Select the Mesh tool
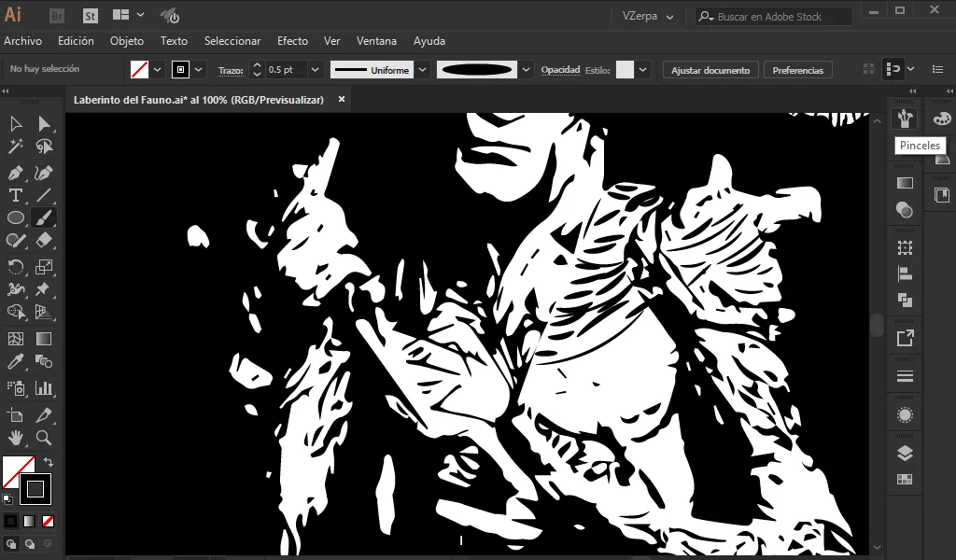The image size is (956, 560). 16,339
